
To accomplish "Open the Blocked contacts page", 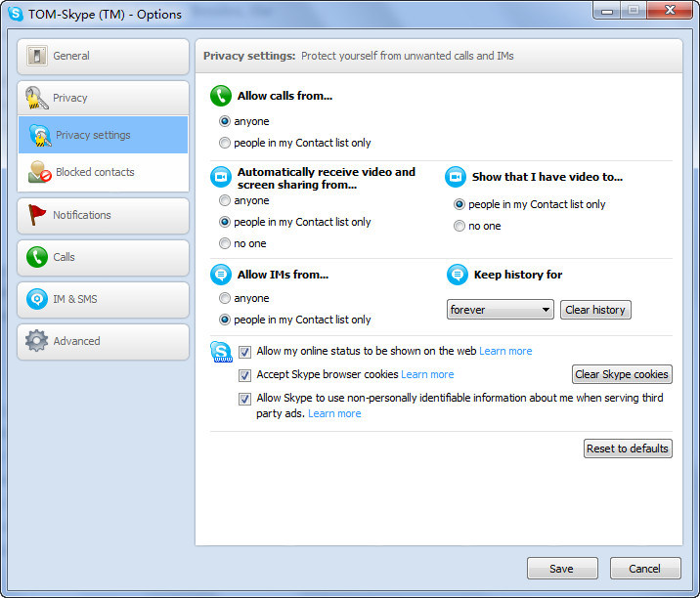I will click(103, 172).
